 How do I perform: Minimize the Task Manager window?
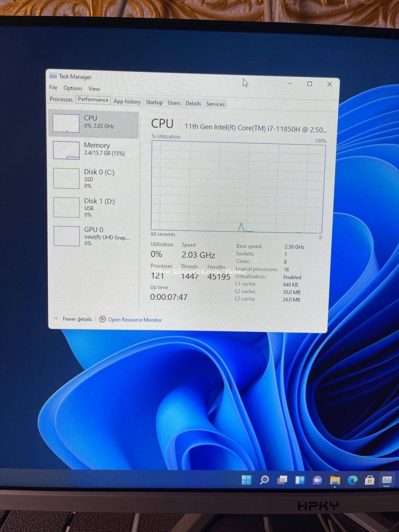[290, 83]
